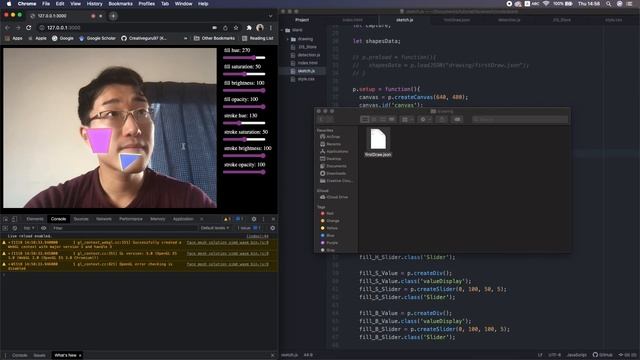Open File menu in the menu bar

click(46, 4)
